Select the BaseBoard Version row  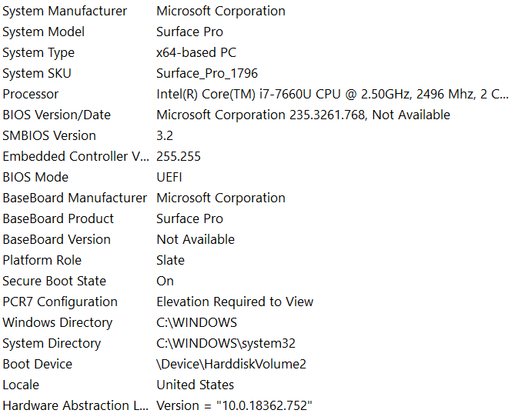[56, 240]
